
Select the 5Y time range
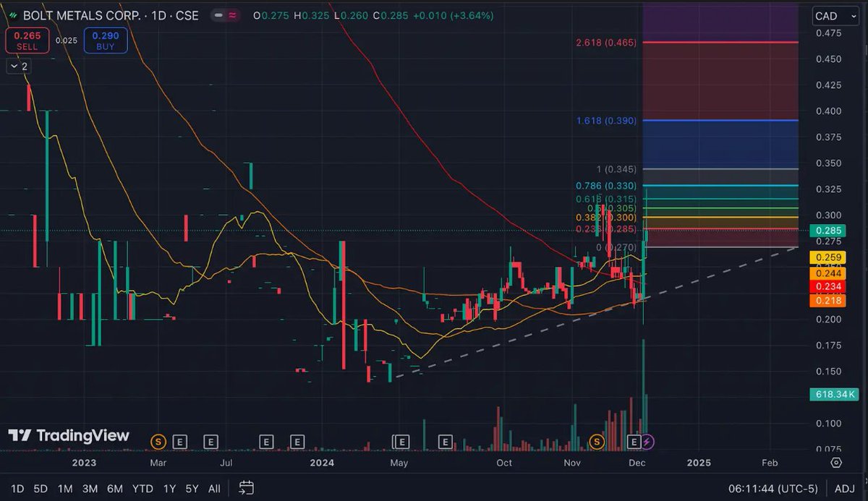(192, 489)
